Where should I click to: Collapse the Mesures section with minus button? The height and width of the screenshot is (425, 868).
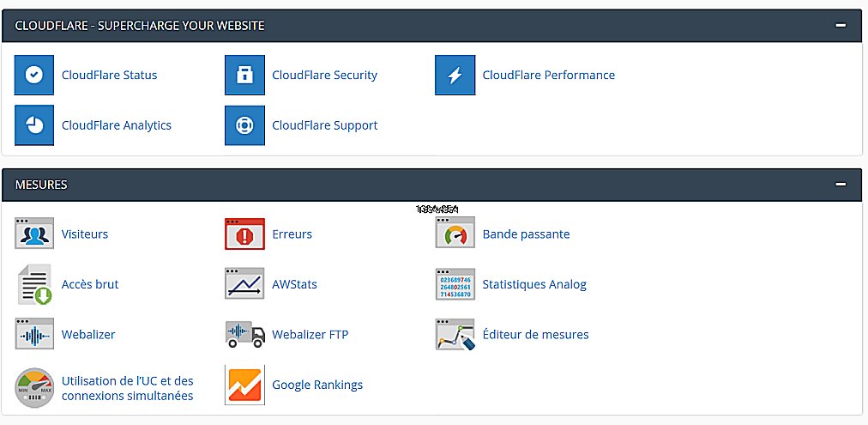841,185
